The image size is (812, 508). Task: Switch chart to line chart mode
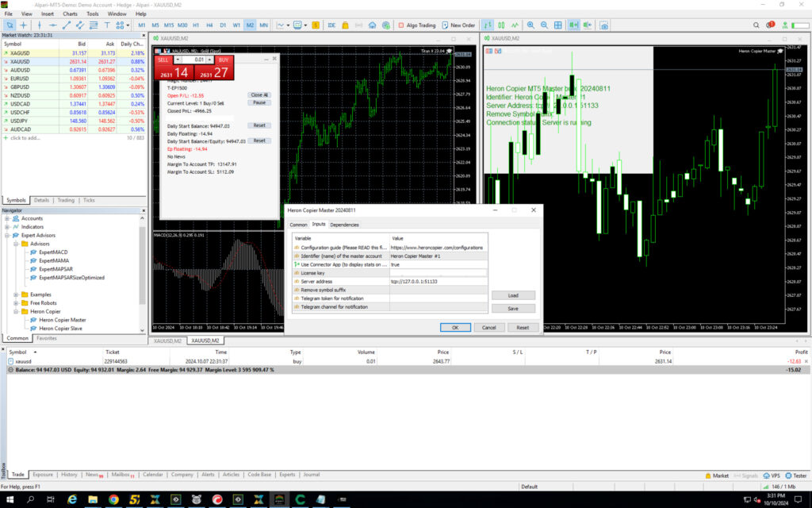tap(515, 25)
